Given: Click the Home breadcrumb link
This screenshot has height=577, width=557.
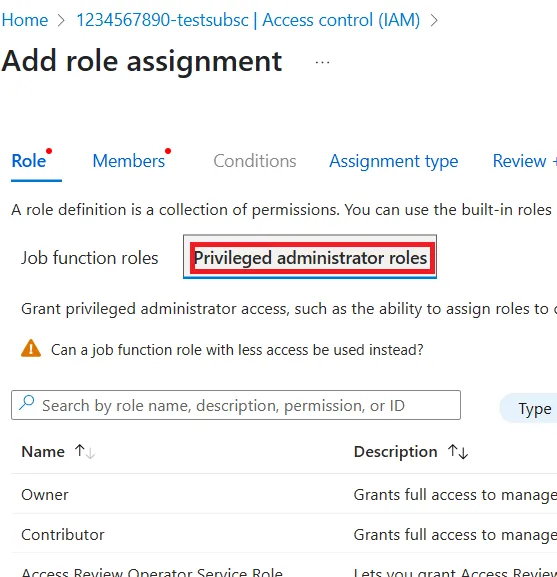Looking at the screenshot, I should click(x=25, y=20).
